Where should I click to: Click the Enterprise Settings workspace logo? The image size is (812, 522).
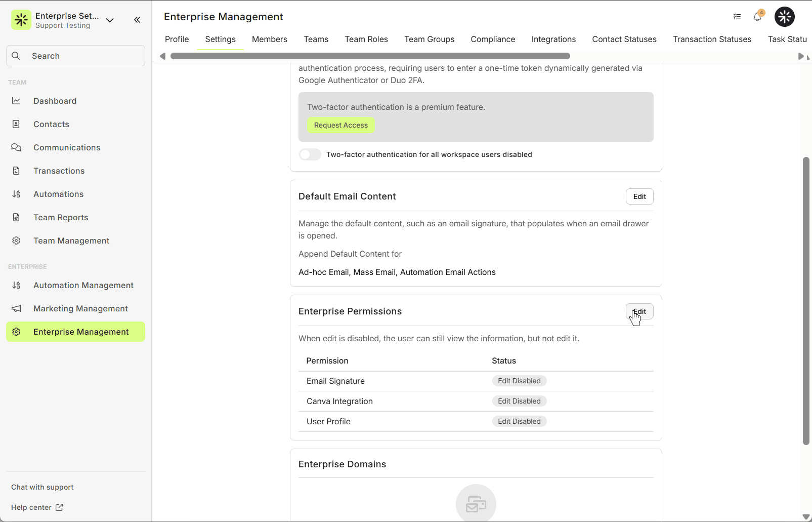[x=21, y=20]
